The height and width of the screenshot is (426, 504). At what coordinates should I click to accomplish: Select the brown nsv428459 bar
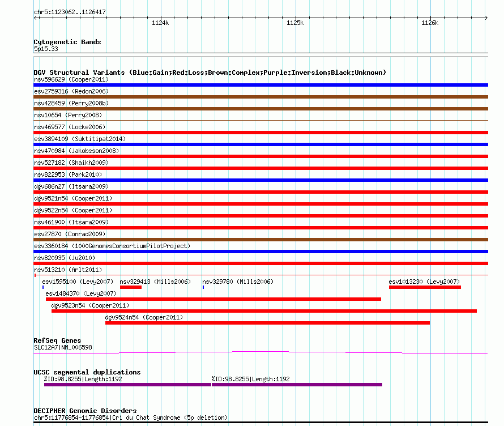pyautogui.click(x=260, y=109)
